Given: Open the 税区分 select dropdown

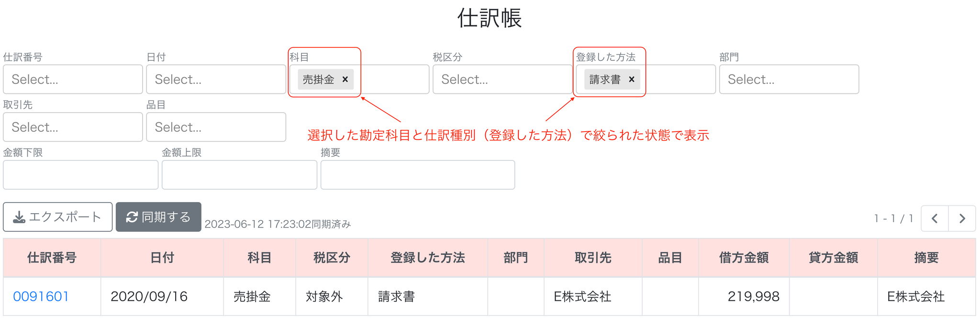Looking at the screenshot, I should pos(502,80).
